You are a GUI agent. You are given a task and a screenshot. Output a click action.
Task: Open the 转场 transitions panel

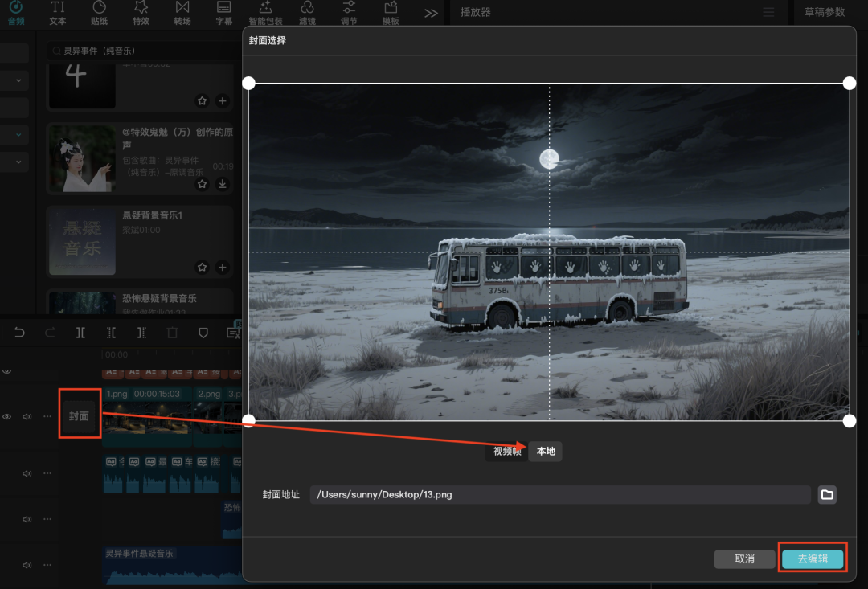[x=182, y=13]
